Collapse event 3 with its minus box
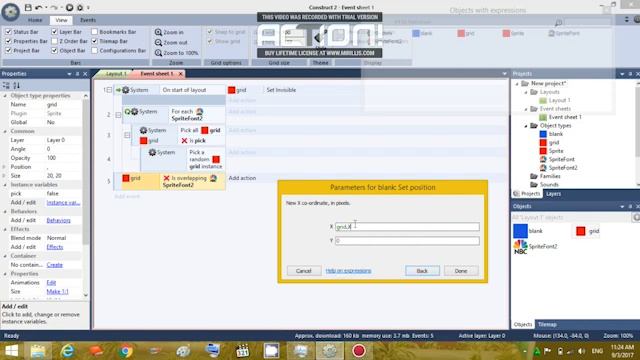640x360 pixels. (x=127, y=135)
